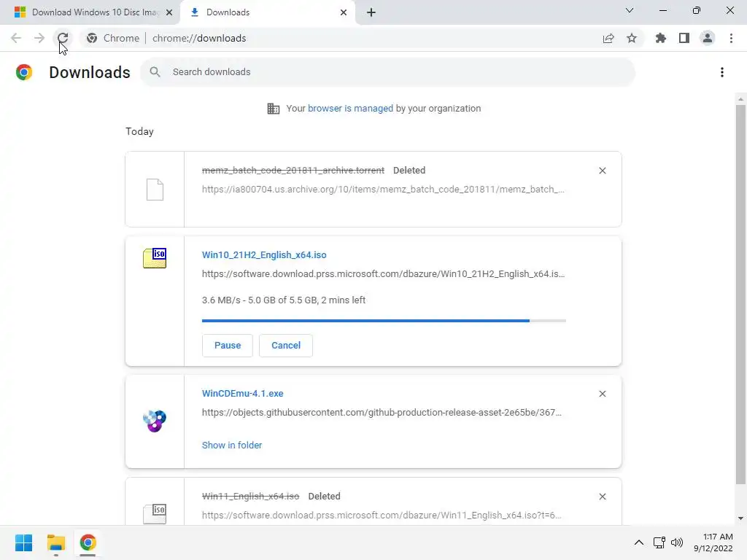Click the strikethrough memz_batch_code torrent filename
Viewport: 747px width, 560px height.
coord(293,171)
